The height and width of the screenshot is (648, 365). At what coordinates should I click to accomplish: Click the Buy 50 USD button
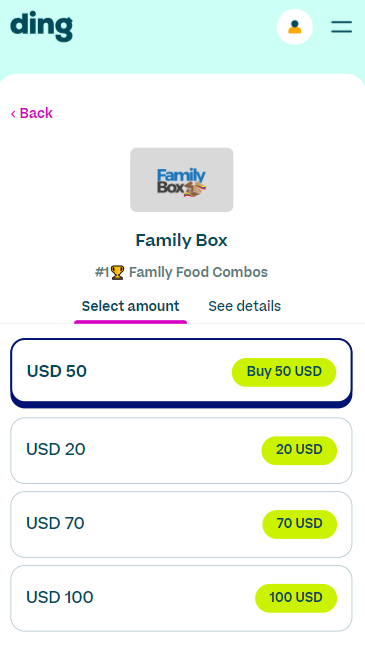point(284,372)
